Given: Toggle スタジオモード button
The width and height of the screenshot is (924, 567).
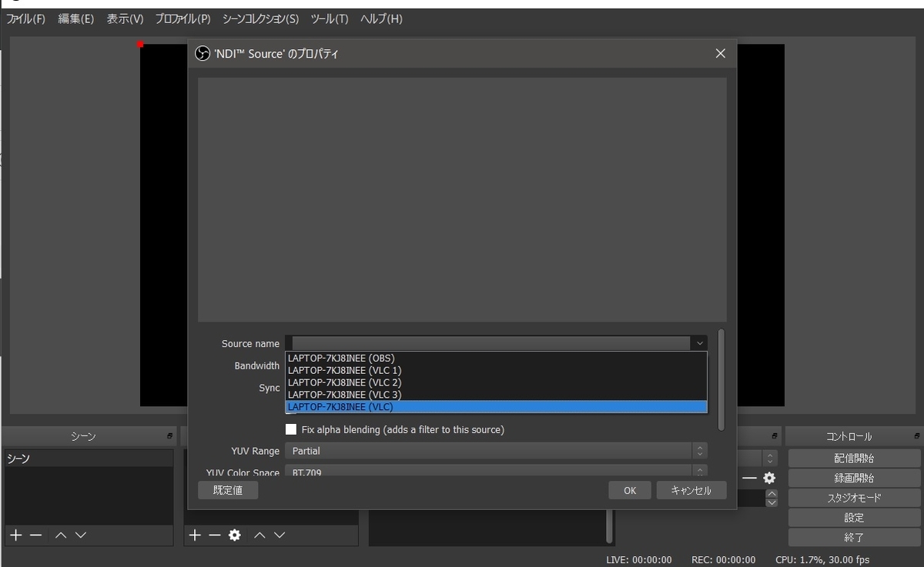Looking at the screenshot, I should tap(854, 498).
